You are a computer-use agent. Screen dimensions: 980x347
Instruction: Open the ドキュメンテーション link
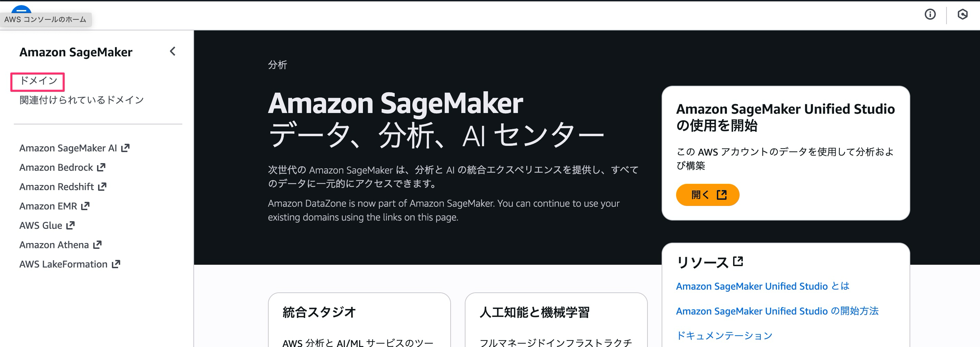pyautogui.click(x=724, y=336)
